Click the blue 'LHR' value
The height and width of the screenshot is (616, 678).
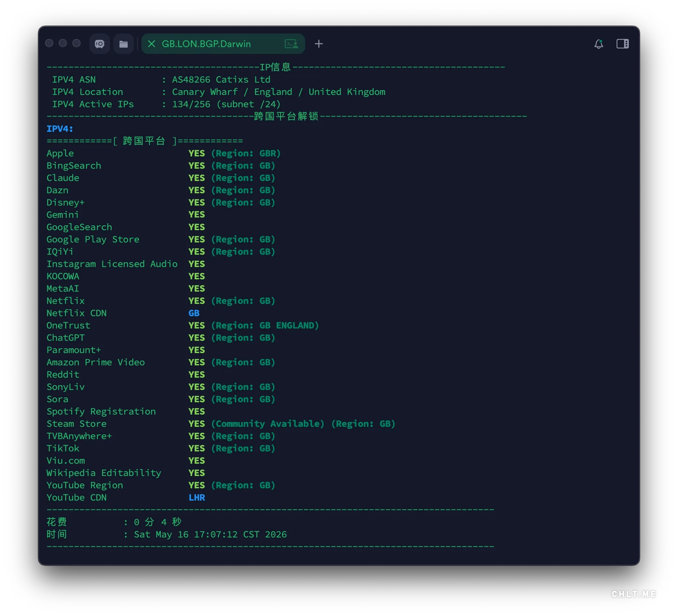pyautogui.click(x=197, y=498)
